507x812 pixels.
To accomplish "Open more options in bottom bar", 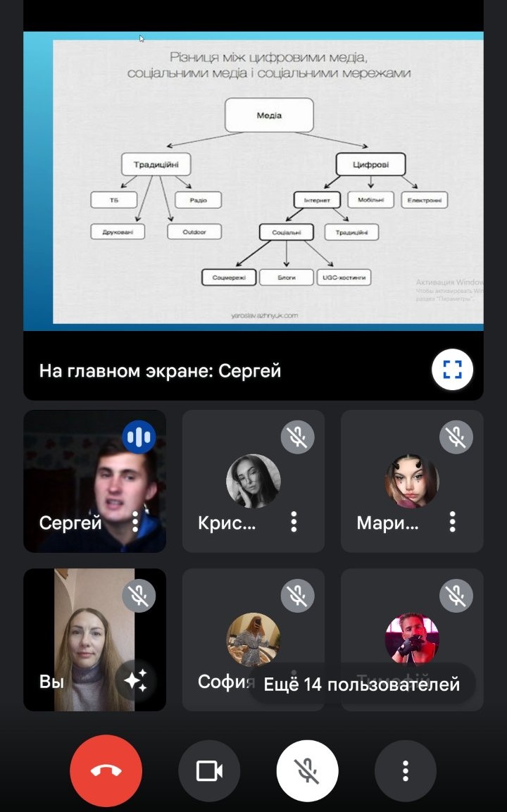I will tap(406, 770).
